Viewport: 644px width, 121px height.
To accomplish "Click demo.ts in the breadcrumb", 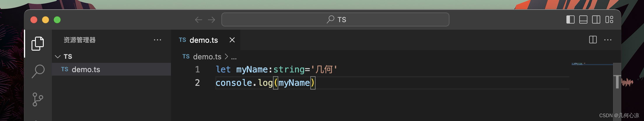I will pos(207,56).
